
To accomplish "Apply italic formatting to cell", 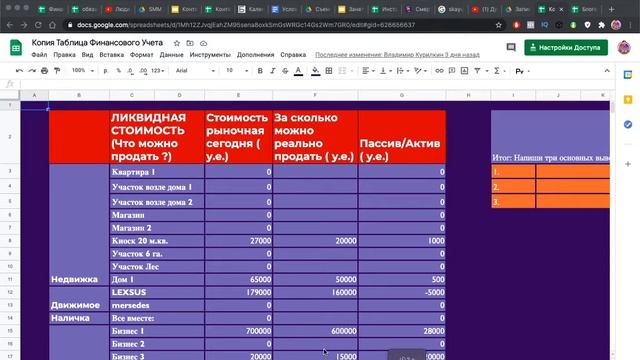I will tap(273, 71).
